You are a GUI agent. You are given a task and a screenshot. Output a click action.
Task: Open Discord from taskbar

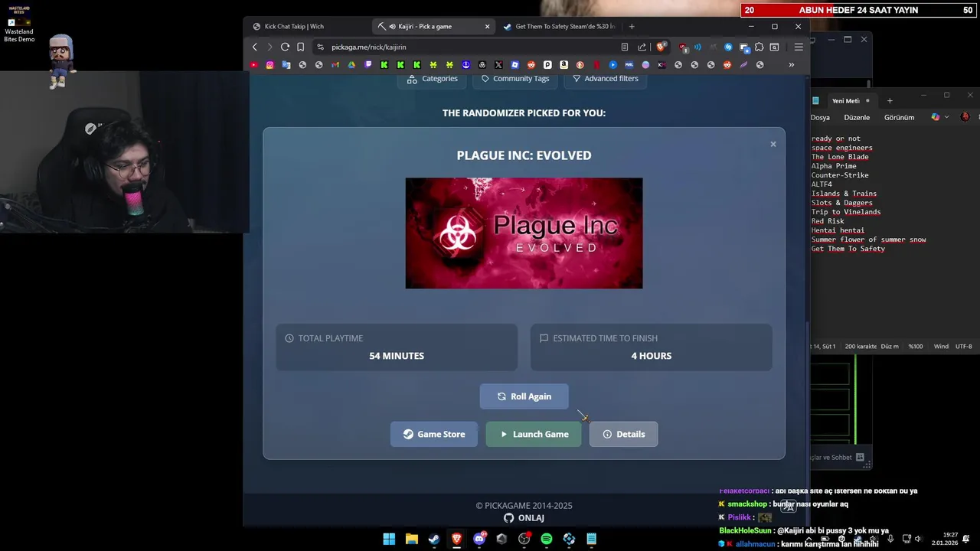pyautogui.click(x=479, y=539)
